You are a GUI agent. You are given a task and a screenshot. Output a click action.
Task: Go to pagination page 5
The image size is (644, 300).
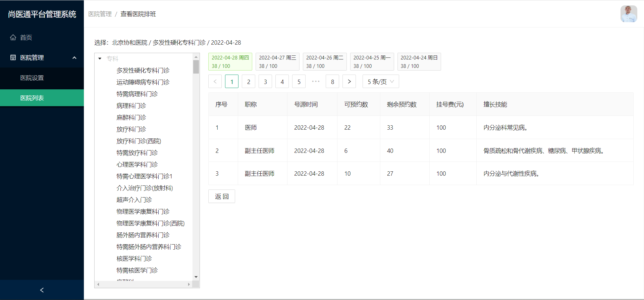pyautogui.click(x=299, y=81)
